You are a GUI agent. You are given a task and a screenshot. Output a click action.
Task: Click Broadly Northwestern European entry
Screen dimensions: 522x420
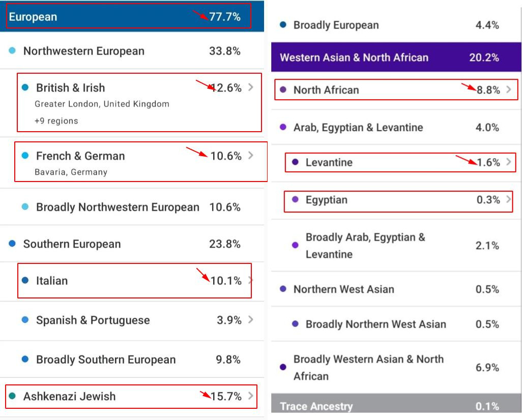click(118, 207)
